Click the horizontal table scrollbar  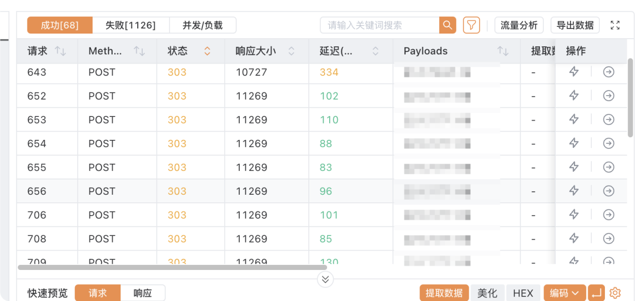(x=173, y=267)
